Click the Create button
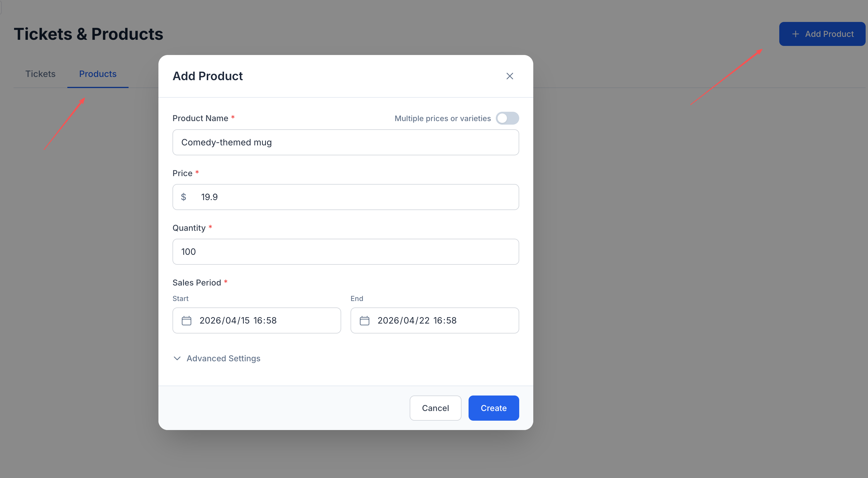 pyautogui.click(x=494, y=408)
